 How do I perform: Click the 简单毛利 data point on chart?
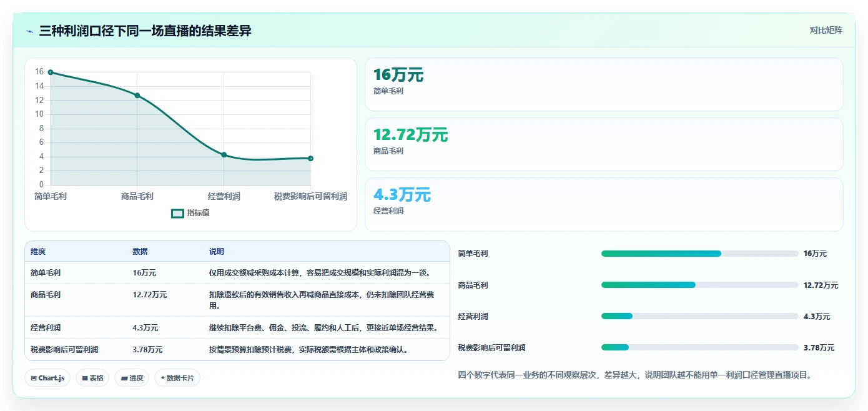tap(51, 72)
